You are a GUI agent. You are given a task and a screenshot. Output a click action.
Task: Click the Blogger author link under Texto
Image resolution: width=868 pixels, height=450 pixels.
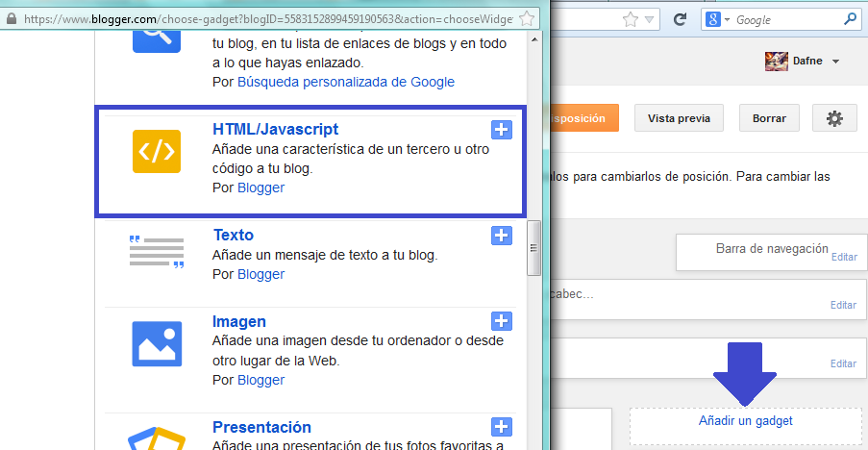(260, 274)
